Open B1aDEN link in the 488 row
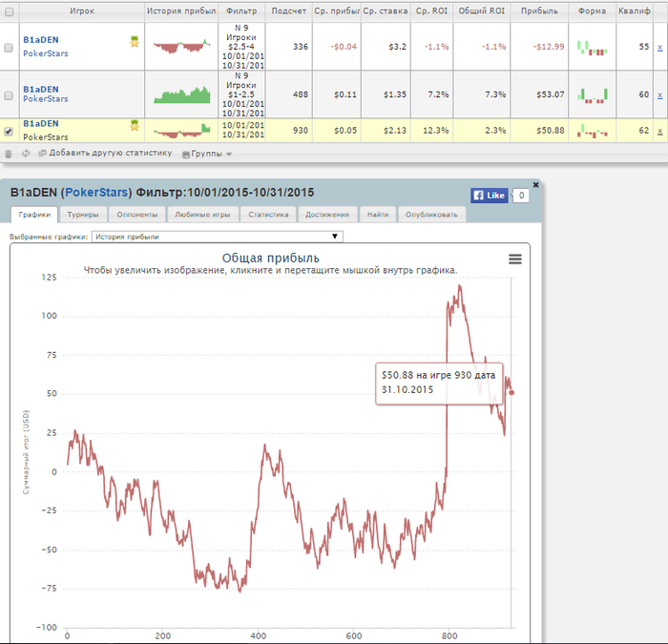Image resolution: width=668 pixels, height=644 pixels. coord(41,90)
